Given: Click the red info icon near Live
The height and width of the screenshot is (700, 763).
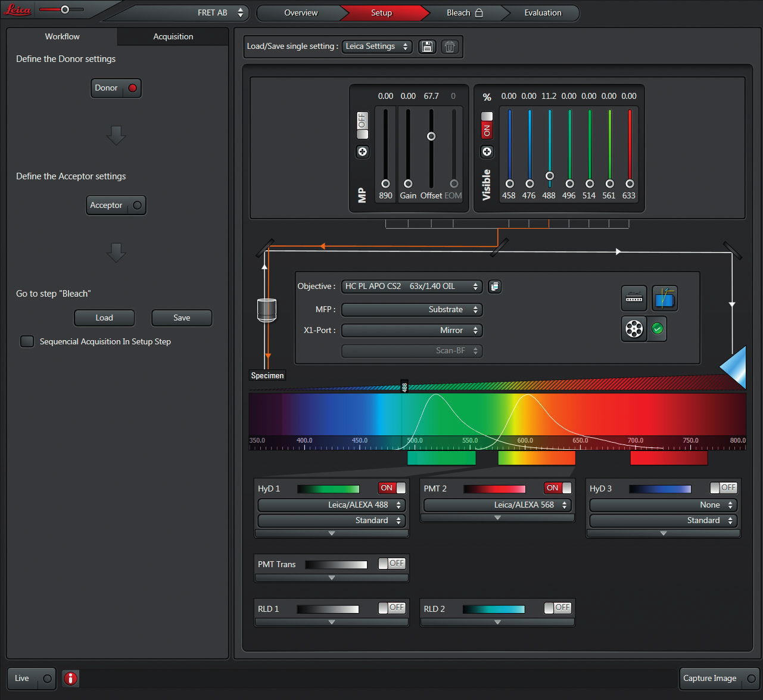Looking at the screenshot, I should (x=71, y=678).
